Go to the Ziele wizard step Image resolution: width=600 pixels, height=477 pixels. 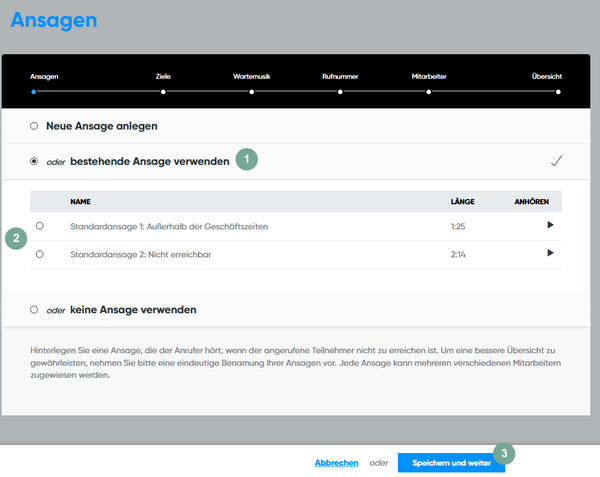[163, 91]
